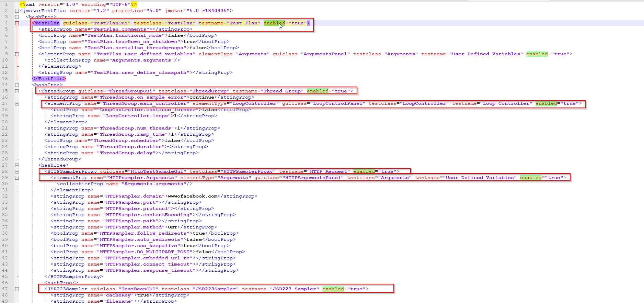
Task: Click the LoopController.continue_forever property
Action: pyautogui.click(x=151, y=110)
